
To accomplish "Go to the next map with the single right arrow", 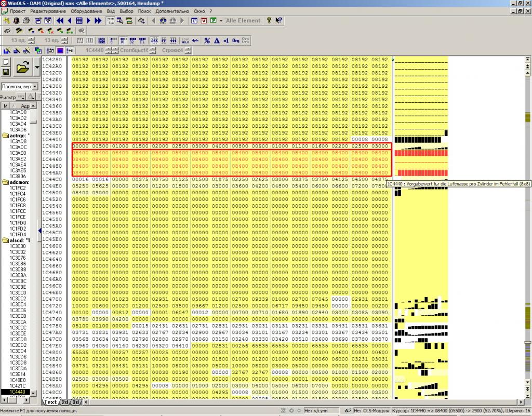I will (x=88, y=21).
